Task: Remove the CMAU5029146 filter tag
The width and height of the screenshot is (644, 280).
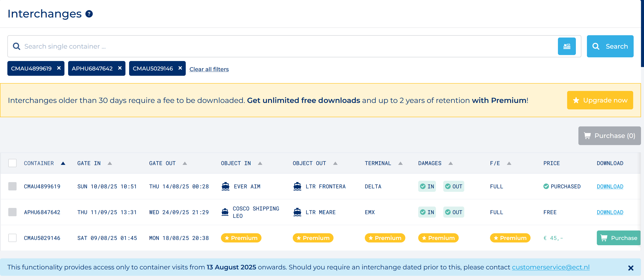Action: 180,68
